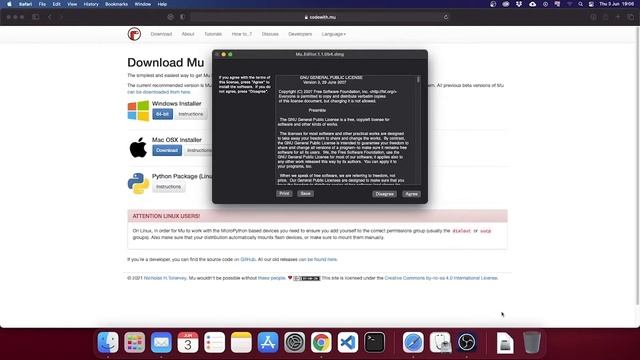Open the privacy report shield icon
The height and width of the screenshot is (360, 640).
182,17
